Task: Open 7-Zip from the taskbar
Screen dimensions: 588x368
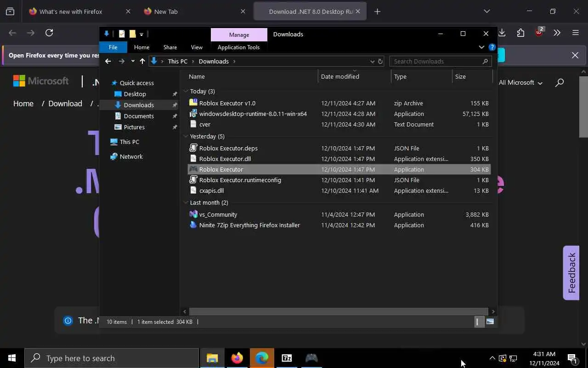Action: pyautogui.click(x=287, y=358)
